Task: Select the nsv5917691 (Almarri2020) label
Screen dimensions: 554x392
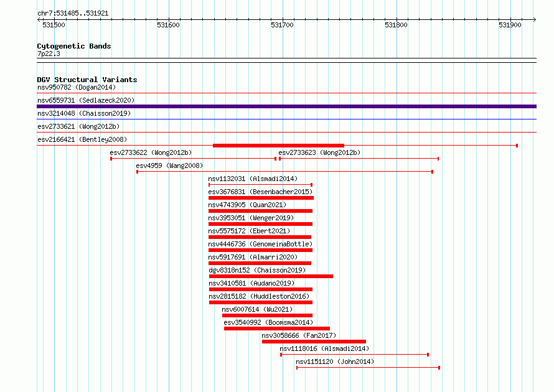Action: [253, 257]
